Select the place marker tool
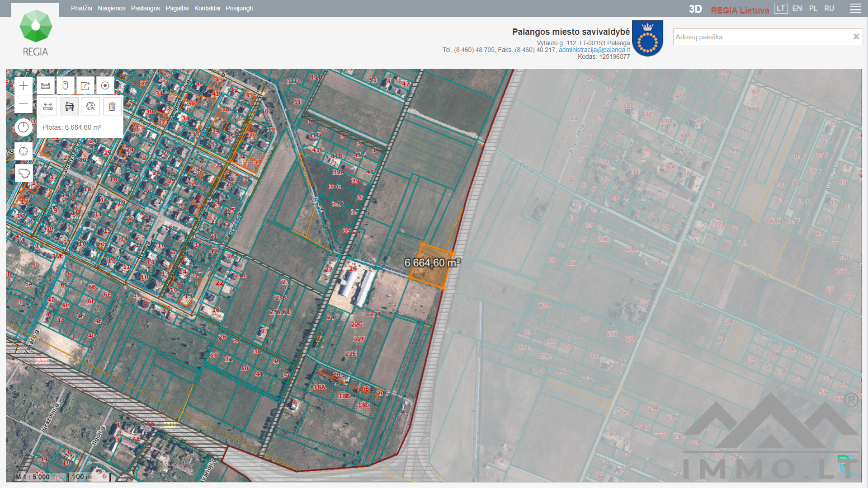The height and width of the screenshot is (488, 868). [x=66, y=86]
